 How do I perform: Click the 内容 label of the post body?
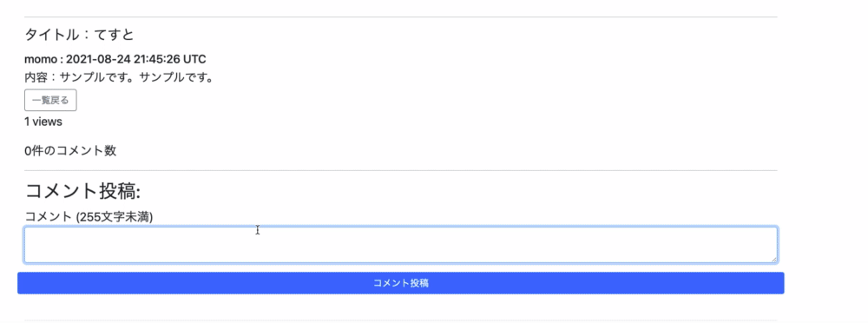(36, 76)
